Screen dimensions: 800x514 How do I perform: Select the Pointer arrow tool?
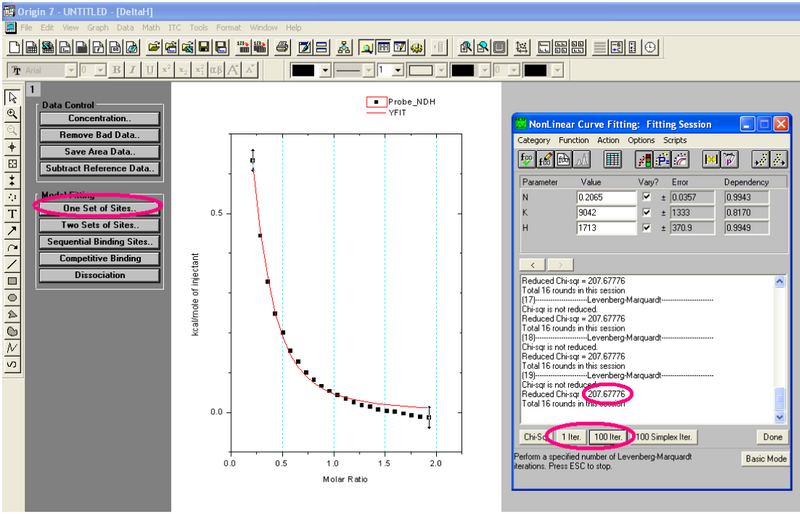coord(12,97)
